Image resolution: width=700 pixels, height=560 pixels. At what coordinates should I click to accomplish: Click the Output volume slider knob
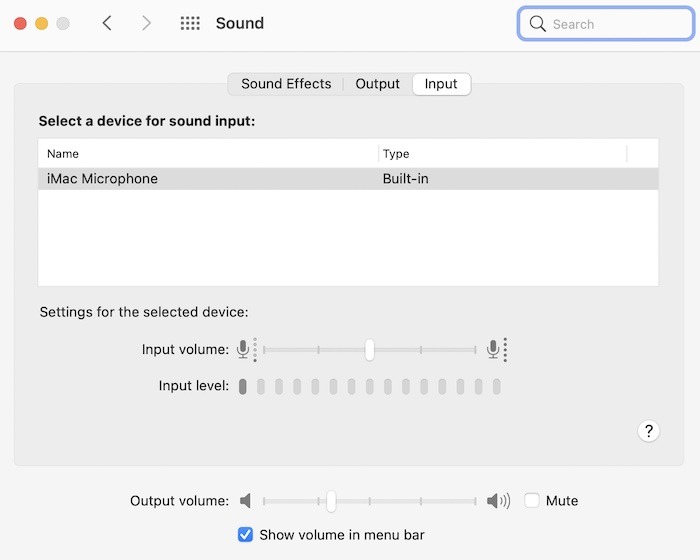[331, 501]
